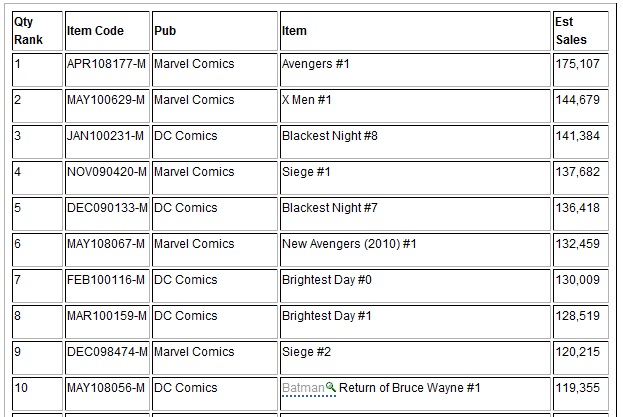
Task: Click the Qty Rank column header
Action: point(37,31)
